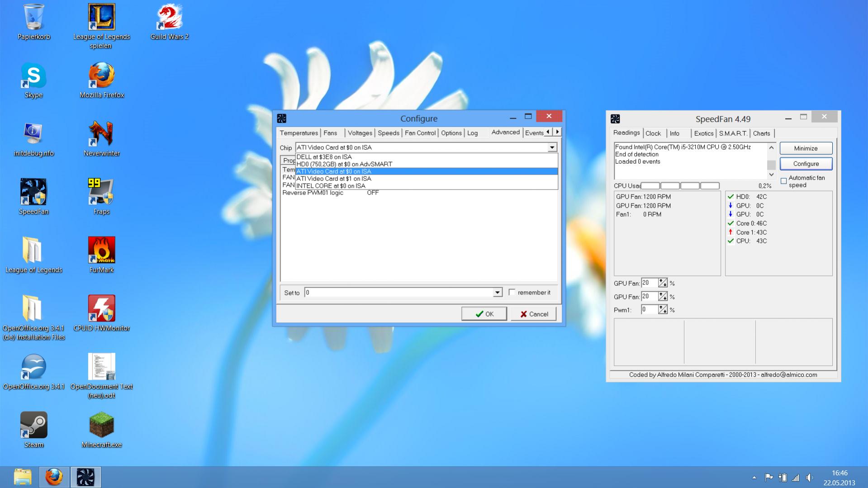Switch to the Temperatures tab
This screenshot has width=868, height=488.
tap(299, 133)
